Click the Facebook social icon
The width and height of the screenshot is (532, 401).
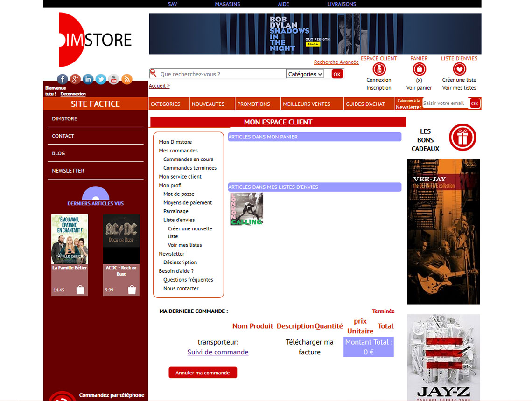[x=63, y=79]
